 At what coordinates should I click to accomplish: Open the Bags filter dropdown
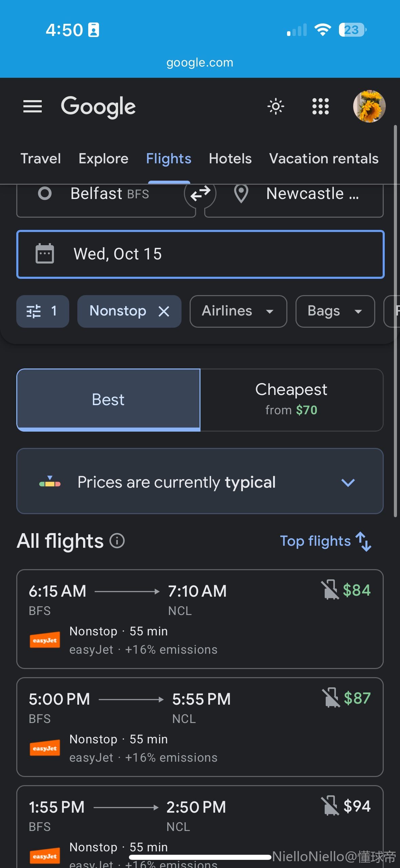click(335, 311)
